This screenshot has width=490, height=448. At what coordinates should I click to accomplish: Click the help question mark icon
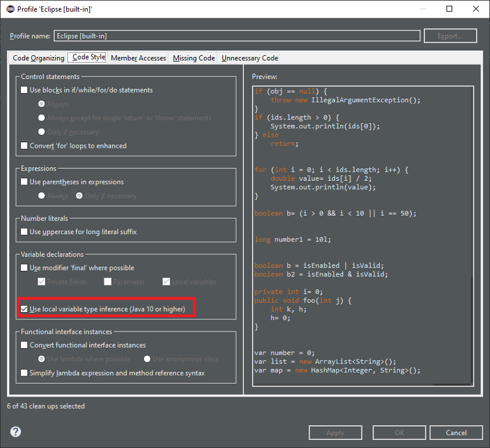[x=16, y=431]
